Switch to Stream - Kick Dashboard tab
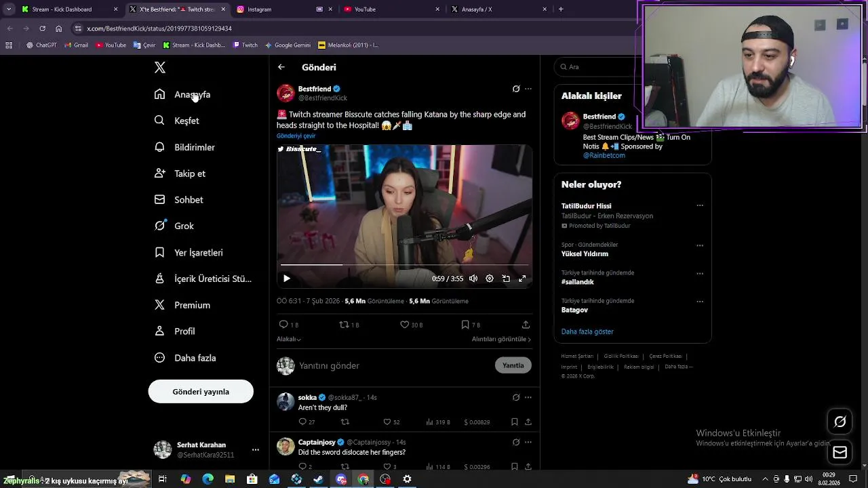 (68, 9)
